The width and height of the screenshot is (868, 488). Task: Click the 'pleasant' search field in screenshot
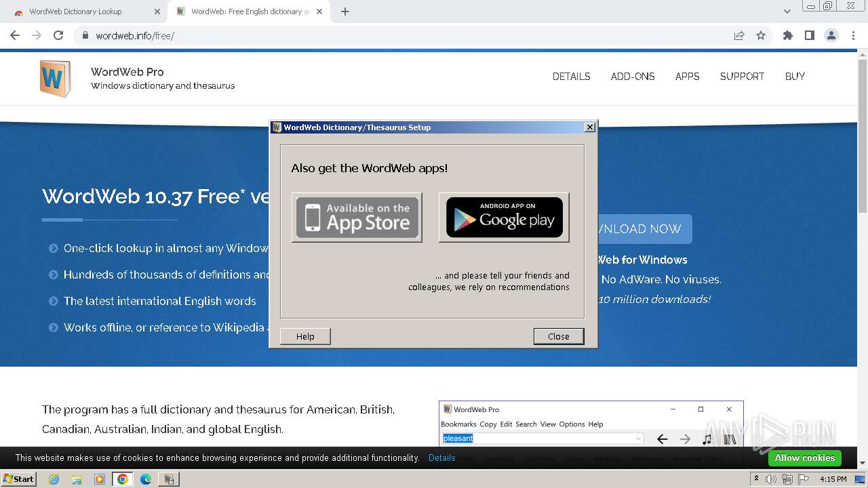[x=542, y=439]
